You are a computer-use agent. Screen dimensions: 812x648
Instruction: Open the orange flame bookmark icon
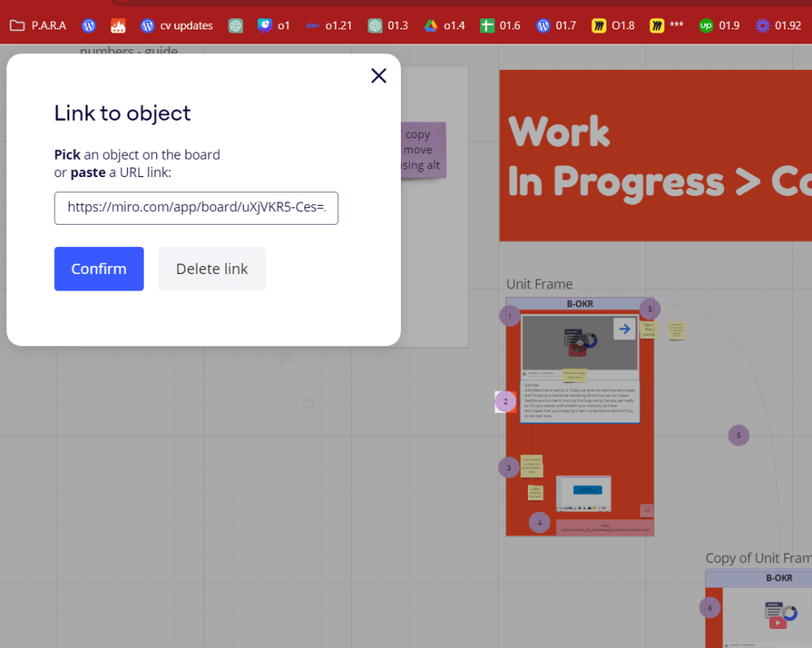[118, 25]
